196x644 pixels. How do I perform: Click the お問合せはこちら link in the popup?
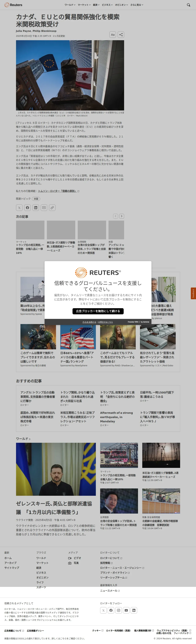(105, 322)
